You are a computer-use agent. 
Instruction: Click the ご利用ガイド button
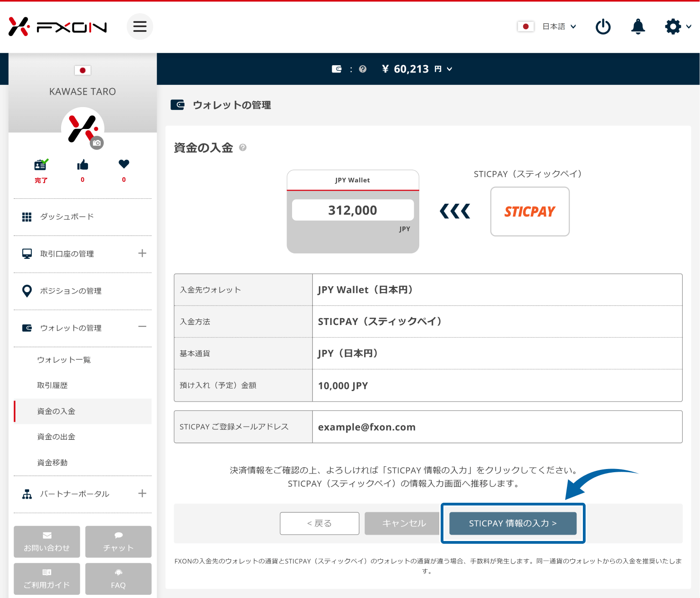(47, 579)
